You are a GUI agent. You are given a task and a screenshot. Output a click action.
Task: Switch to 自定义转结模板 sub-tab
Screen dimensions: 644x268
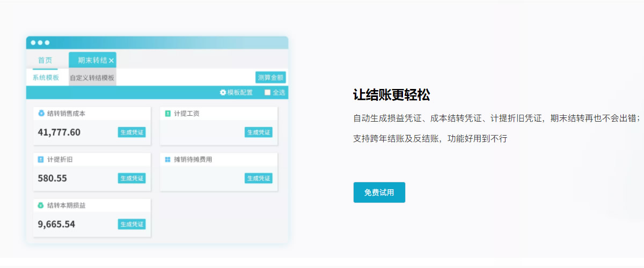coord(92,78)
